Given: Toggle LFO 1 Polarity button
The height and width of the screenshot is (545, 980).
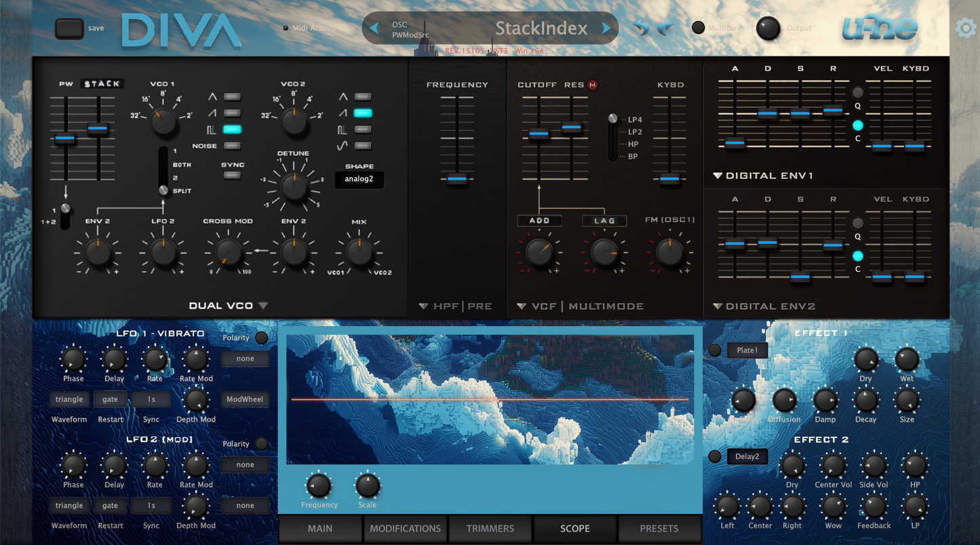Looking at the screenshot, I should (261, 338).
